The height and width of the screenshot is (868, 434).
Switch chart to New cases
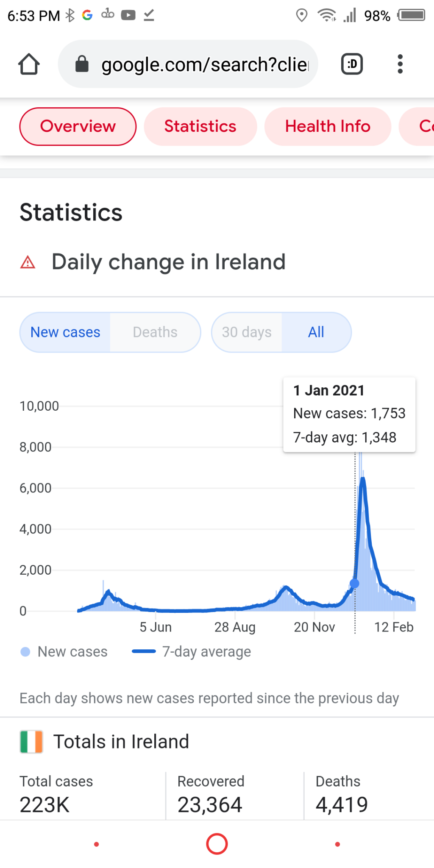click(x=65, y=332)
